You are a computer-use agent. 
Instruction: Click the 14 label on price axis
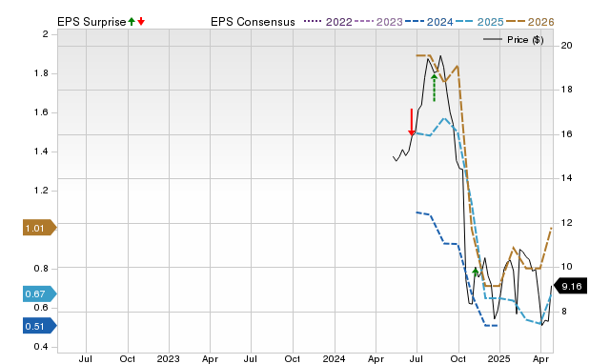point(566,178)
